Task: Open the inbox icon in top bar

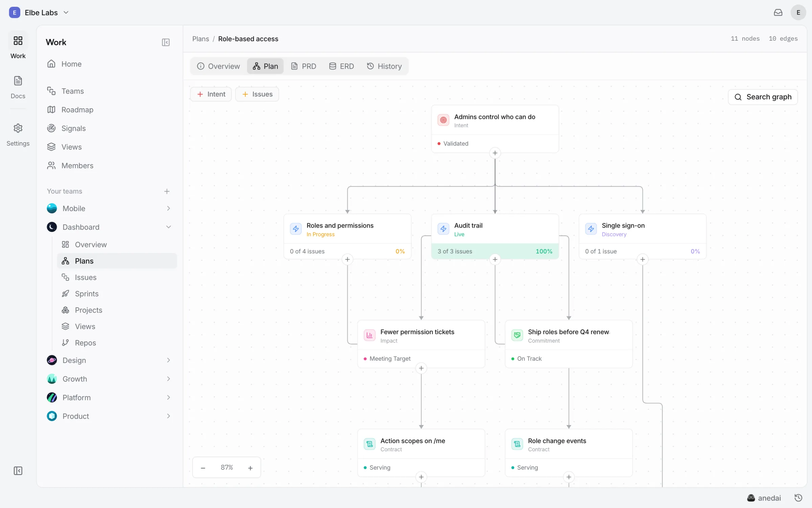Action: tap(778, 13)
